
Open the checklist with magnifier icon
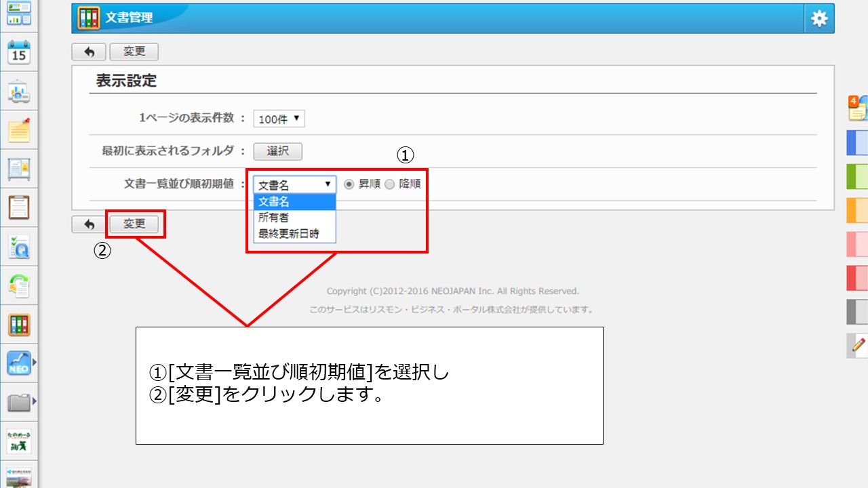[19, 247]
